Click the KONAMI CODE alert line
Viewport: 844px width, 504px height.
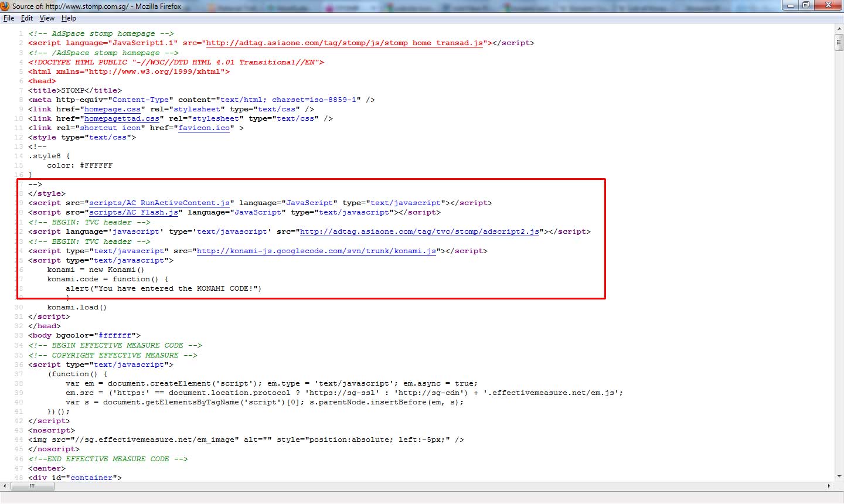click(164, 288)
